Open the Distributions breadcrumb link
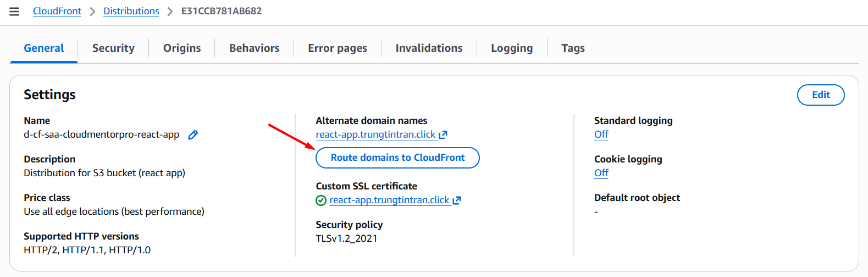Viewport: 868px width, 277px height. tap(131, 11)
